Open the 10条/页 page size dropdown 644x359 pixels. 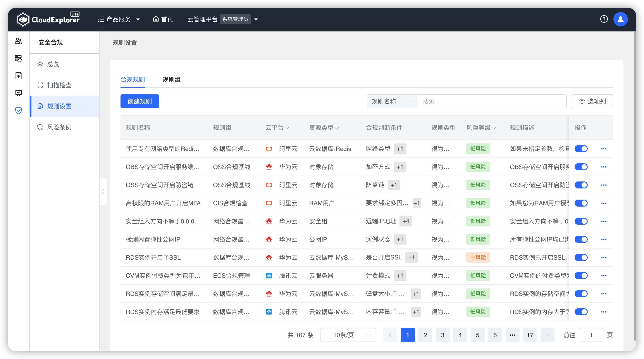348,335
